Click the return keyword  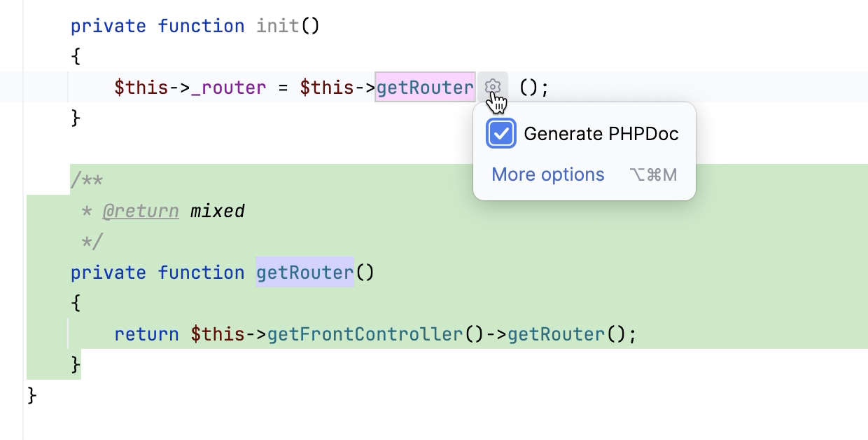pyautogui.click(x=146, y=334)
